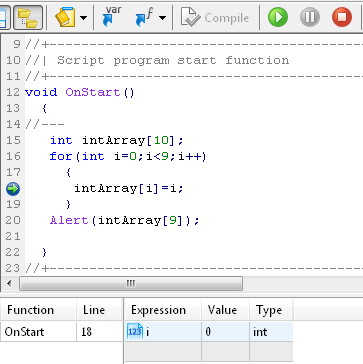Toggle the partially visible panel button beside Navigator
This screenshot has width=363, height=364.
pos(5,17)
